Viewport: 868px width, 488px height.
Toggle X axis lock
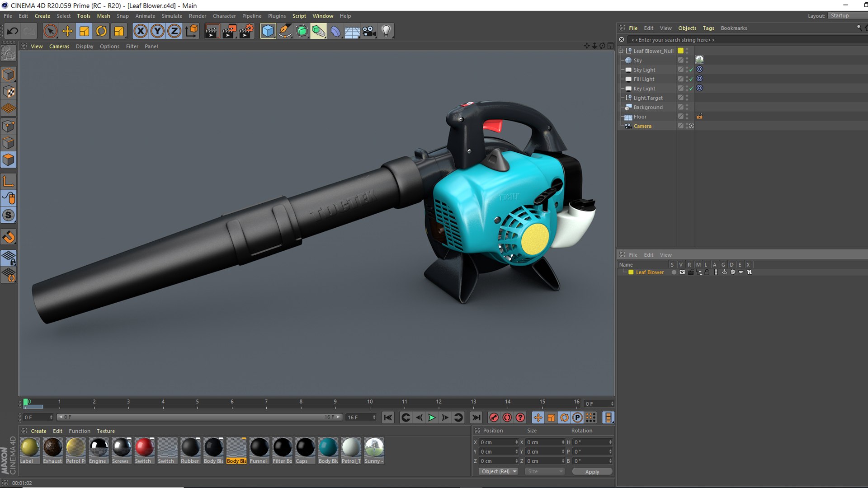pyautogui.click(x=141, y=31)
